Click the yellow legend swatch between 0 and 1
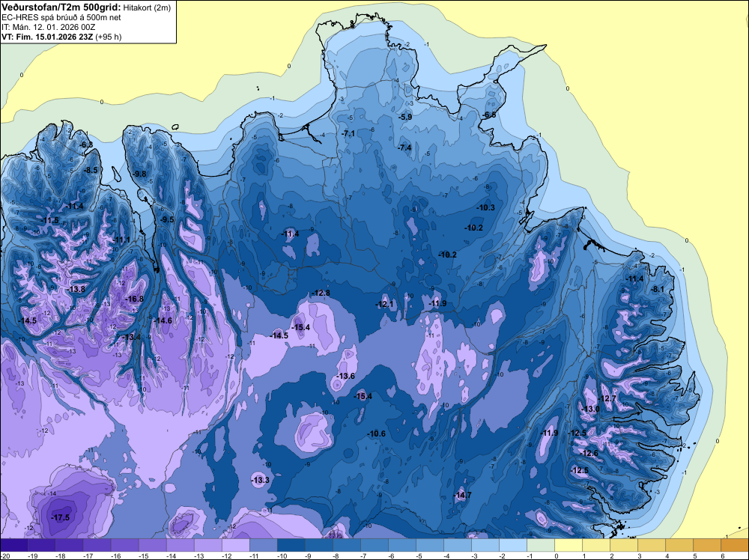749x560 pixels. (568, 545)
